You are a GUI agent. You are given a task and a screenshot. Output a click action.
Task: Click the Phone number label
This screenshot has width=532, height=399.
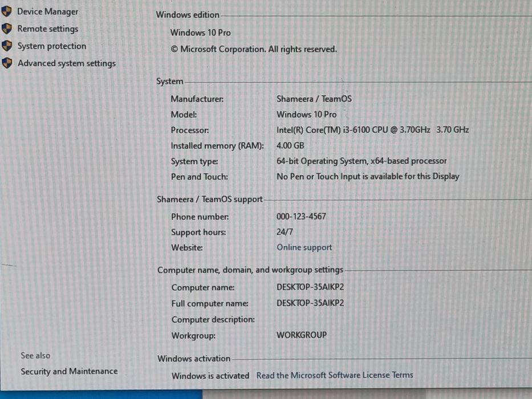click(x=200, y=217)
